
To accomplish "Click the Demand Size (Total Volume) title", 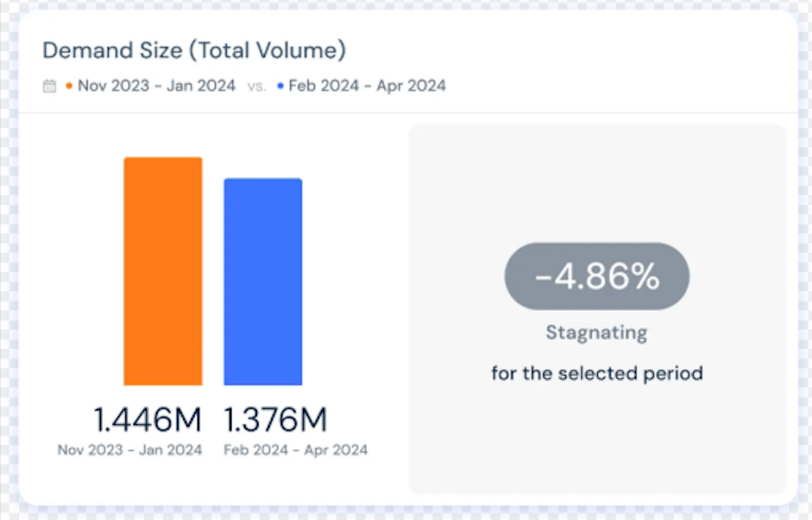I will click(194, 50).
